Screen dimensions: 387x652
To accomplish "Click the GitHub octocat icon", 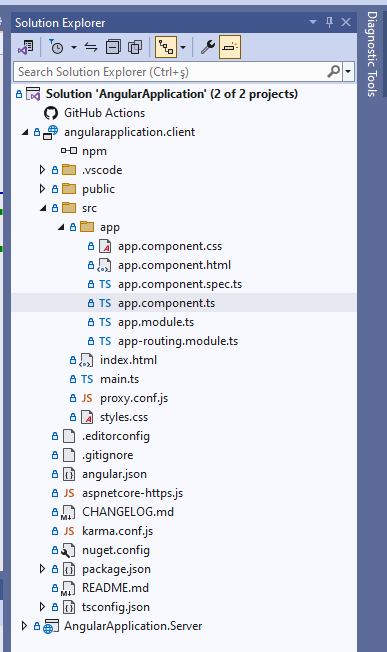I will pos(51,113).
